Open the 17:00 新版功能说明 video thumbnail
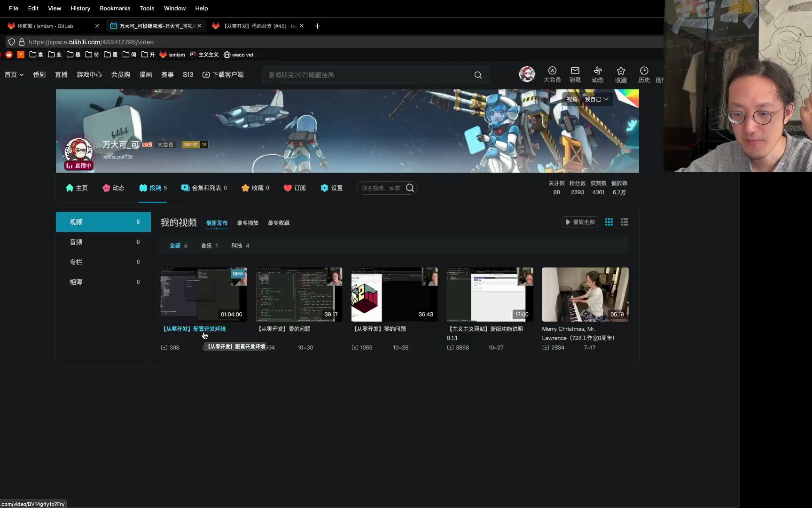Screen dimensions: 812x508 [490, 294]
